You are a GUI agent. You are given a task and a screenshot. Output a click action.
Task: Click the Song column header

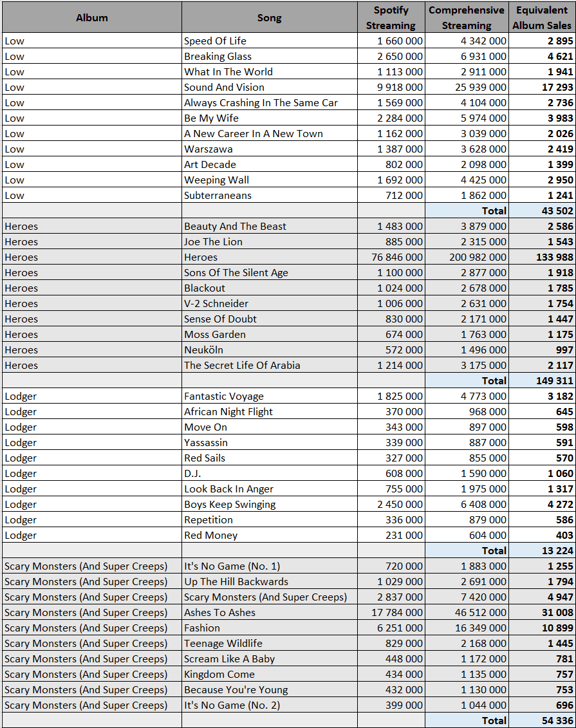pyautogui.click(x=270, y=17)
